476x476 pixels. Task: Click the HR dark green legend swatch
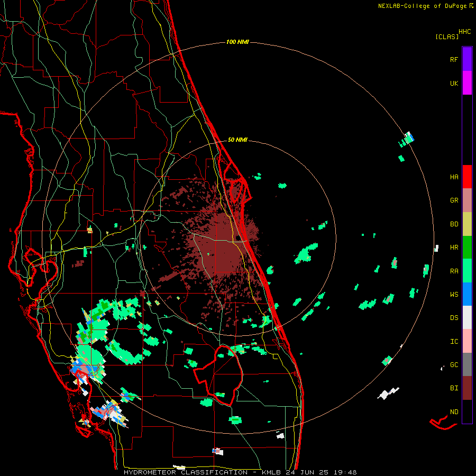(467, 248)
